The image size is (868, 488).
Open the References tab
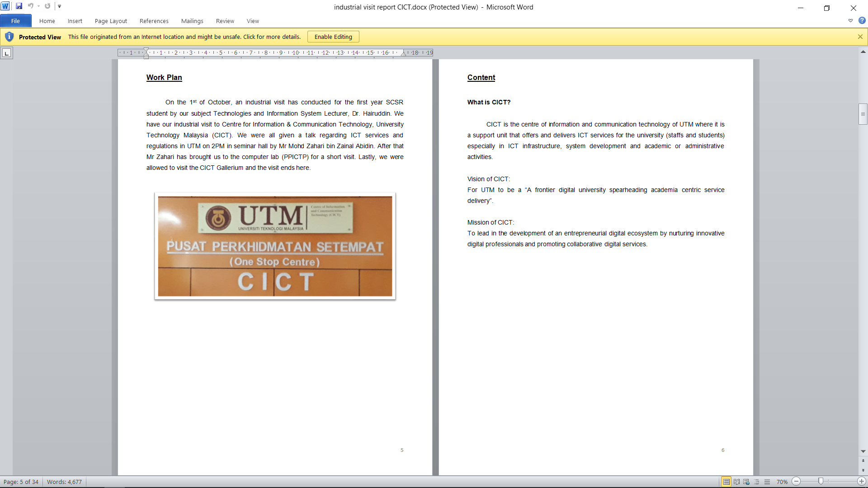(154, 21)
